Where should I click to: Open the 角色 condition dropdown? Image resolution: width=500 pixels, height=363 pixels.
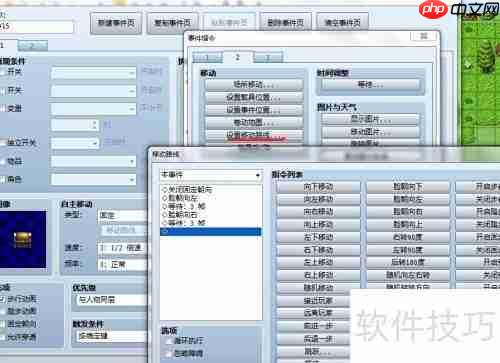(94, 180)
